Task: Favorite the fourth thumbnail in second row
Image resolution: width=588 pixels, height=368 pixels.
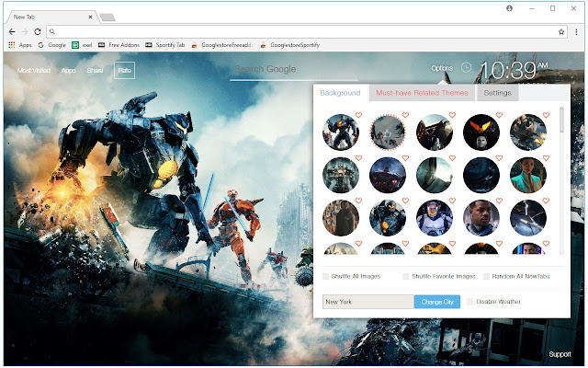Action: click(499, 158)
